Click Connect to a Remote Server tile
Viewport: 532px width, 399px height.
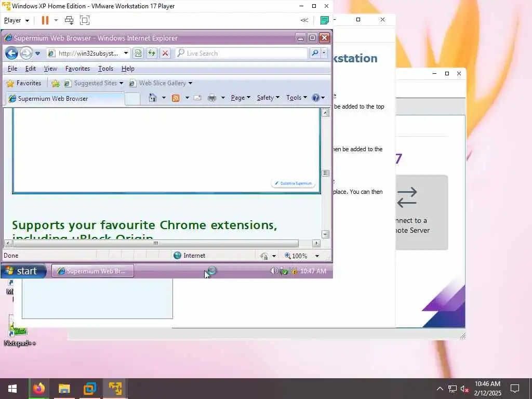tap(422, 212)
